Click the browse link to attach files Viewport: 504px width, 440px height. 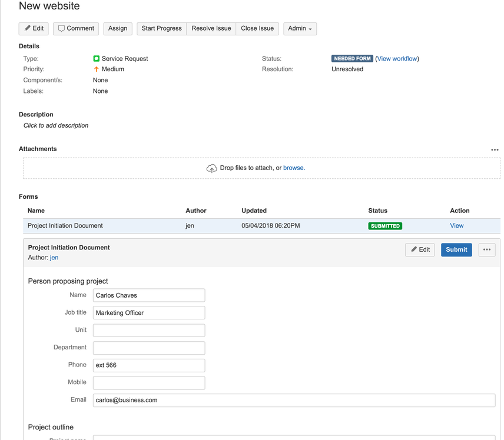tap(294, 168)
